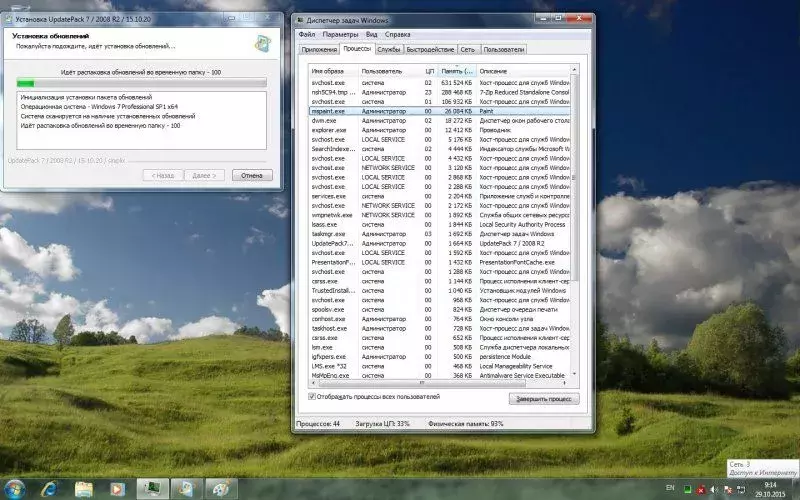The height and width of the screenshot is (500, 800).
Task: Select the mspaint.exe process row
Action: click(x=440, y=111)
